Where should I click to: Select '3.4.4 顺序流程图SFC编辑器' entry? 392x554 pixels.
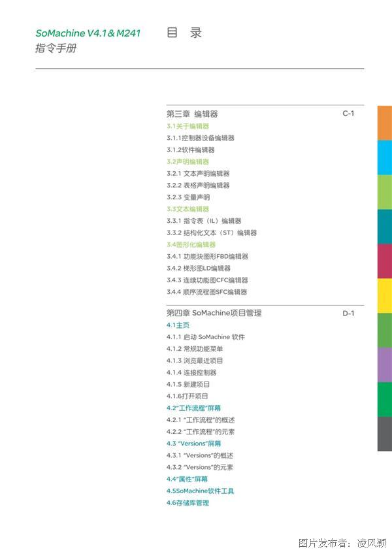[207, 292]
